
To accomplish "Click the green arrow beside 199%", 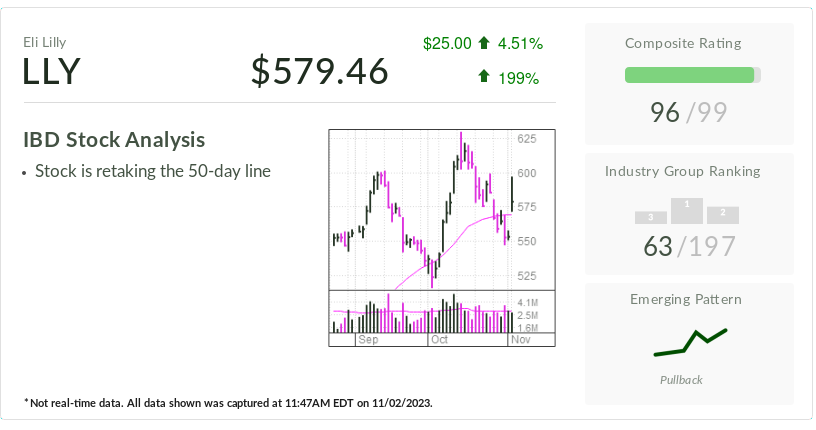I will click(485, 77).
